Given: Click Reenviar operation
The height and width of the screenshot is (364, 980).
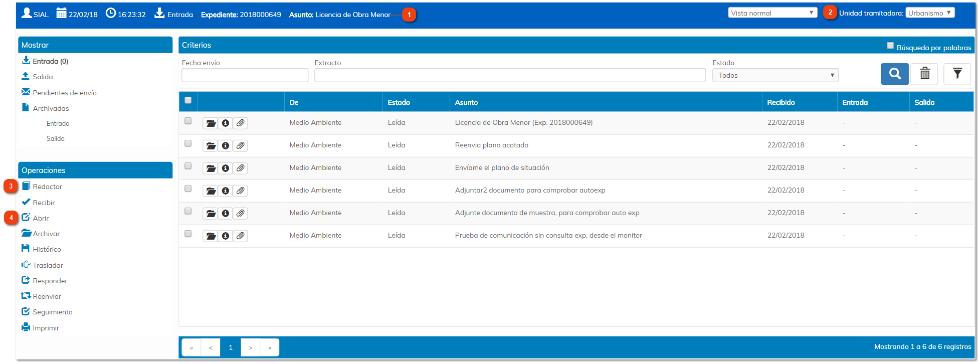Looking at the screenshot, I should 41,296.
